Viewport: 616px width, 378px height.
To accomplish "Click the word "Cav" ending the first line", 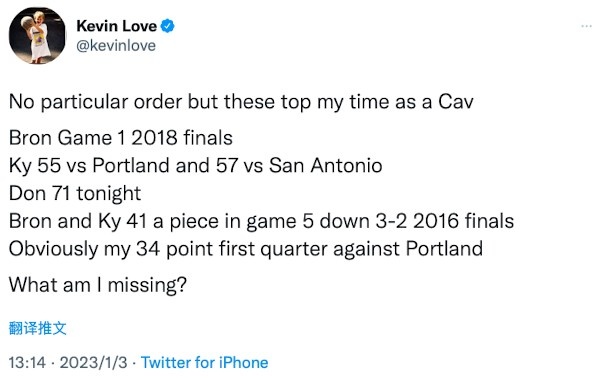I will (x=456, y=102).
